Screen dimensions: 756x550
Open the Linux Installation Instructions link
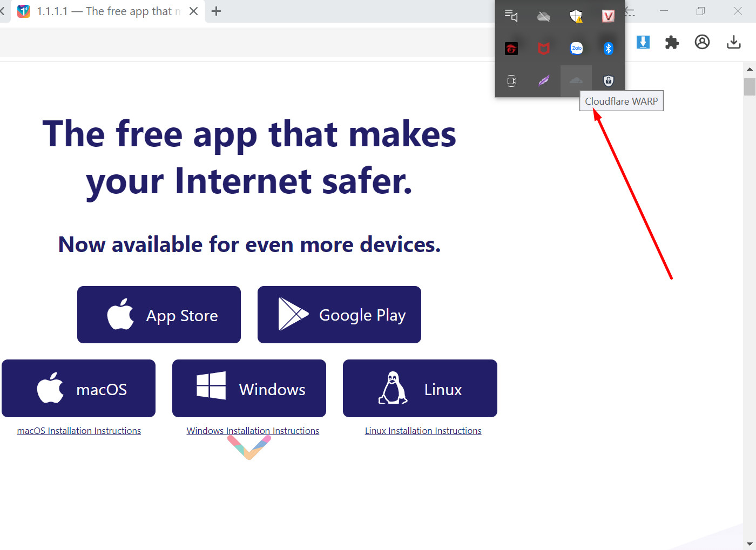pos(423,431)
